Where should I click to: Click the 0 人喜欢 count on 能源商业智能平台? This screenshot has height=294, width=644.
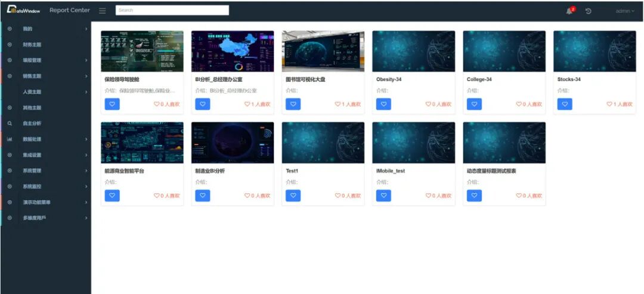pyautogui.click(x=167, y=196)
